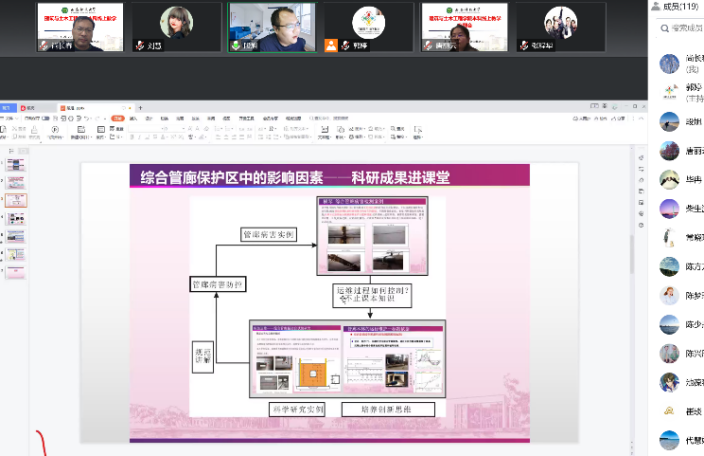
Task: Open the Transitions (切换) ribbon tab
Action: coord(164,118)
